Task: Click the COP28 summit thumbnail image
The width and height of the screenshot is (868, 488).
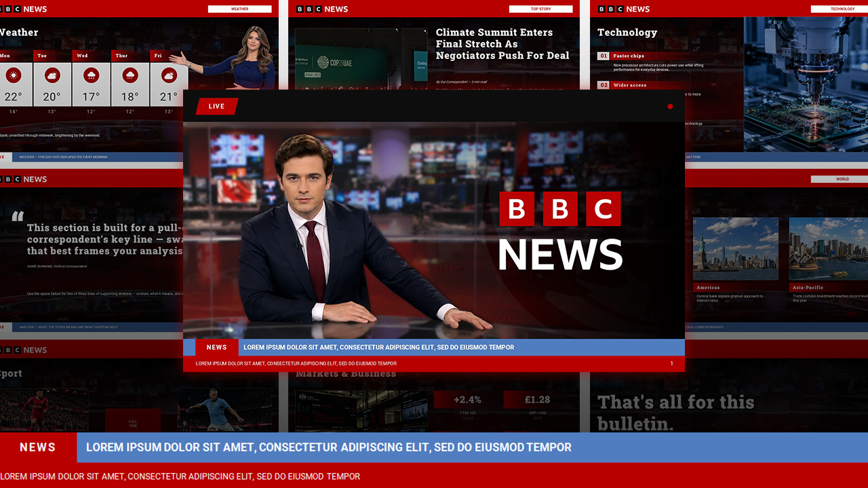Action: click(361, 58)
